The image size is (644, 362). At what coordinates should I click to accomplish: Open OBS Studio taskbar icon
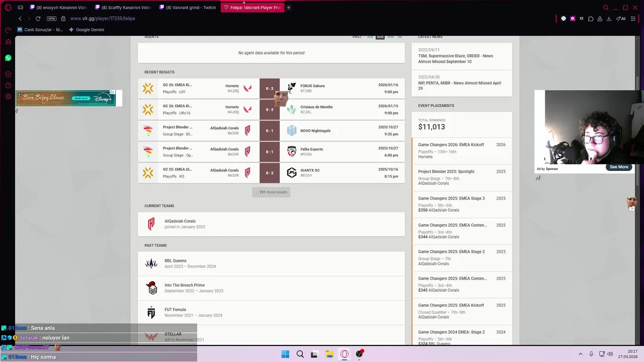click(x=359, y=354)
